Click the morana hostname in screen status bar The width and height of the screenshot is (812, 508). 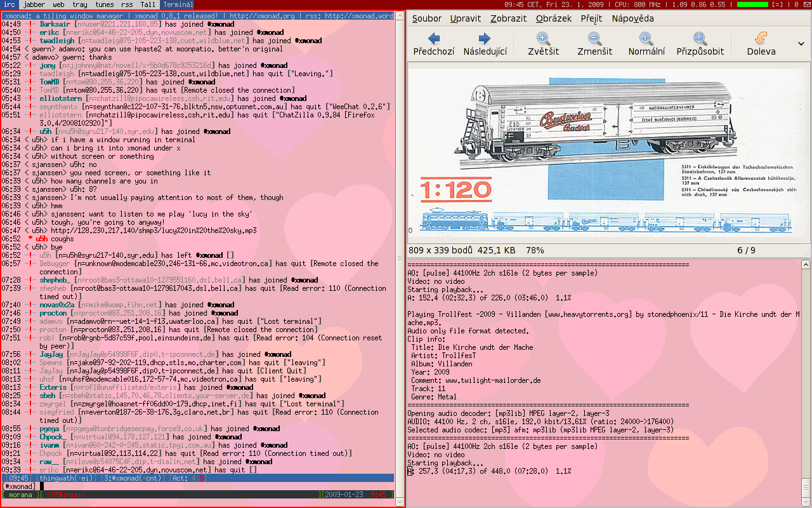(x=20, y=494)
